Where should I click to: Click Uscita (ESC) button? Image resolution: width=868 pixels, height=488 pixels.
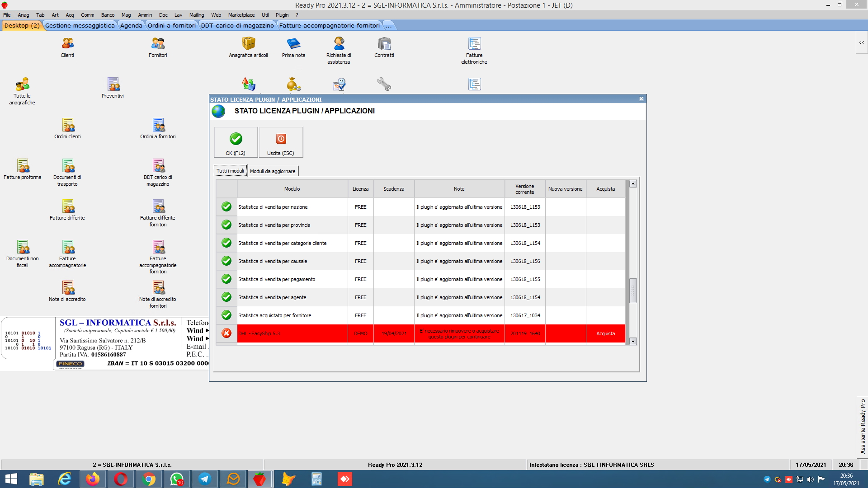pos(281,142)
